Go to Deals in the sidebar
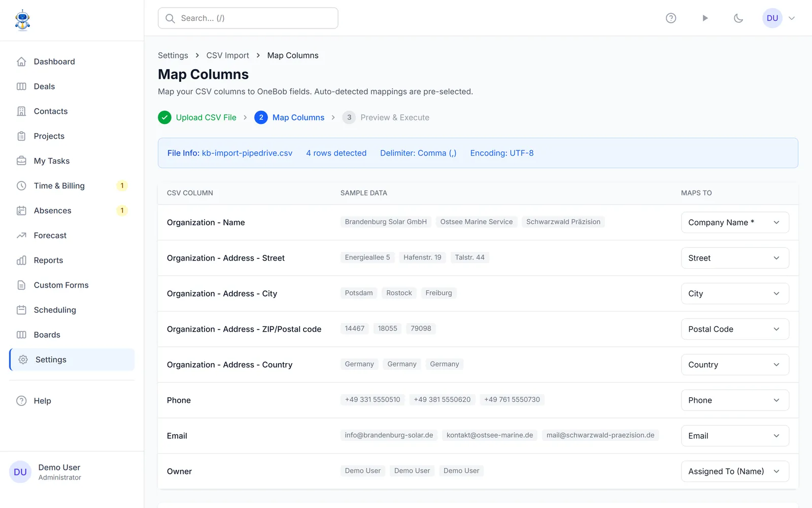The height and width of the screenshot is (508, 812). point(72,86)
